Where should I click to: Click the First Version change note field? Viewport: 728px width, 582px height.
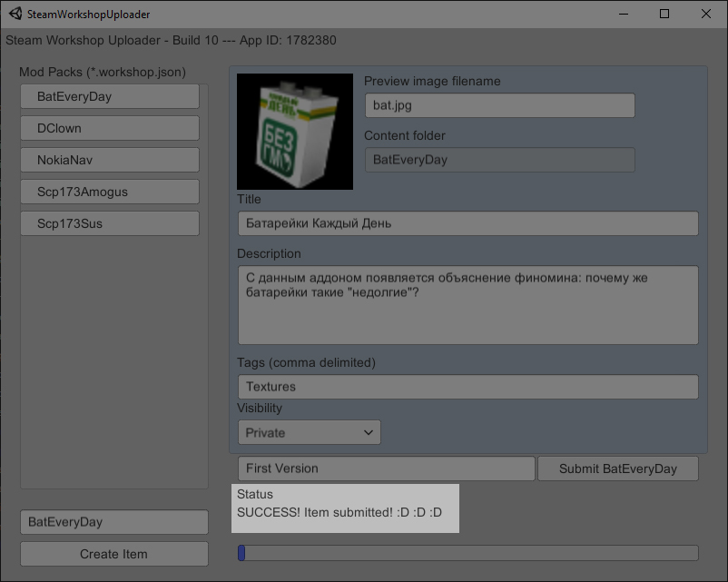tap(387, 469)
